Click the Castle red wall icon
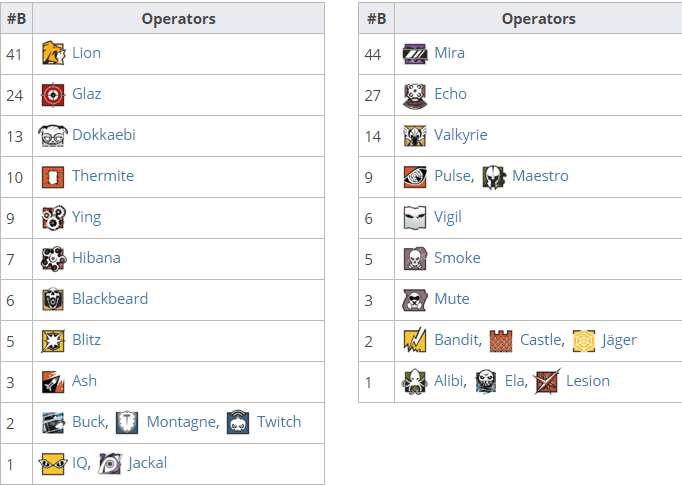This screenshot has height=486, width=682. (501, 341)
